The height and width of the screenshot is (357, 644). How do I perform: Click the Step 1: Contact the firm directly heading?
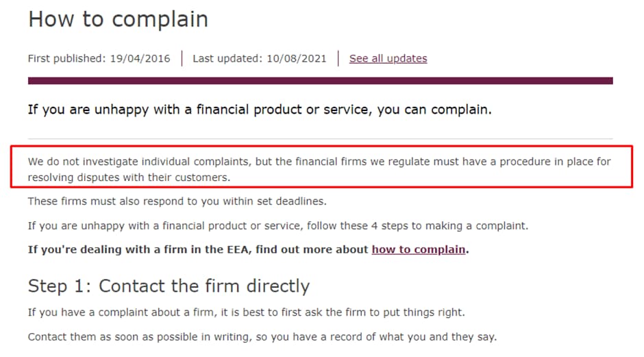coord(169,286)
